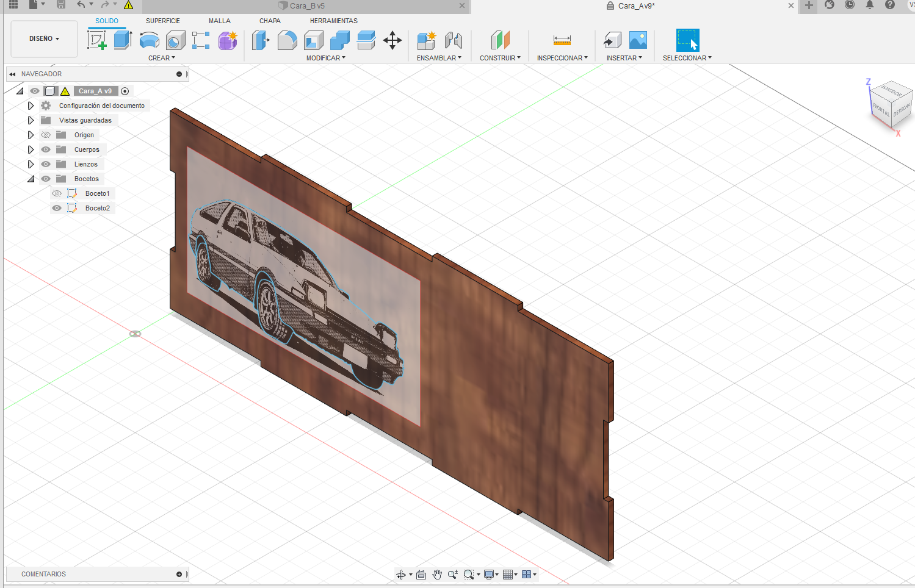Viewport: 915px width, 588px height.
Task: Select the Revolve tool
Action: (x=150, y=40)
